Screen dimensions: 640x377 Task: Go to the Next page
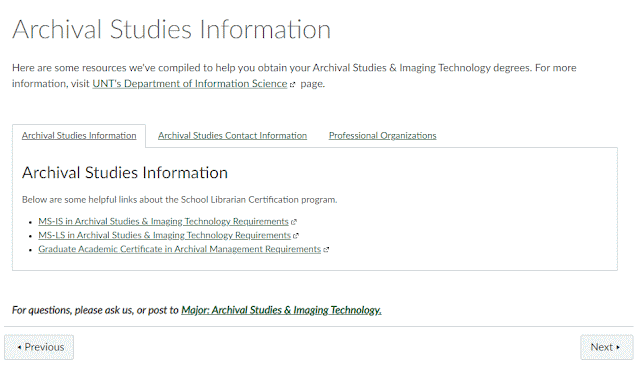click(607, 347)
